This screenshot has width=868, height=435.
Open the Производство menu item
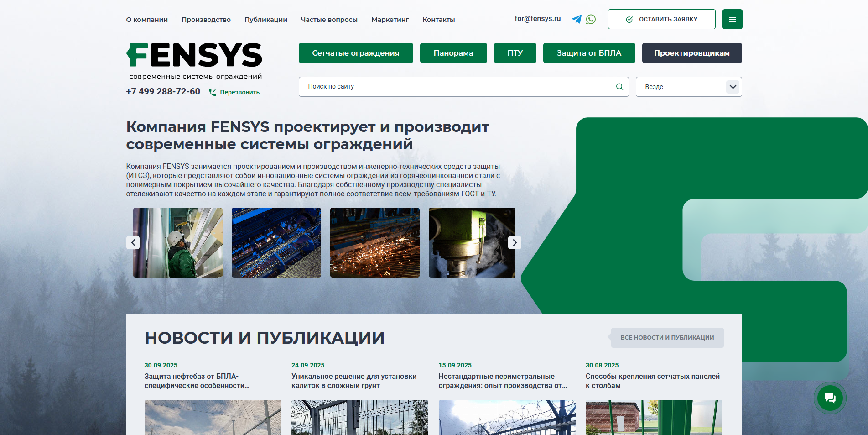point(206,20)
